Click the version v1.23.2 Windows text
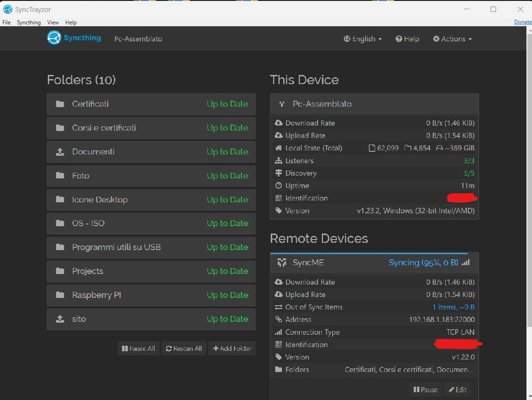The height and width of the screenshot is (400, 532). tap(415, 210)
